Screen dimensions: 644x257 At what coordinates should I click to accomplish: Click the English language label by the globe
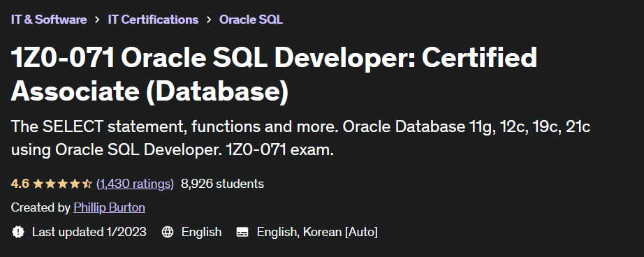(x=201, y=232)
